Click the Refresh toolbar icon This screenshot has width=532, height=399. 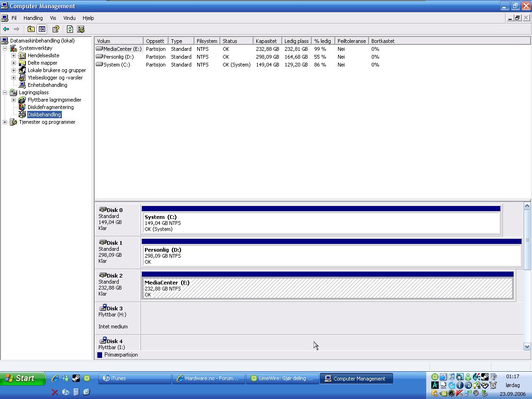point(70,29)
